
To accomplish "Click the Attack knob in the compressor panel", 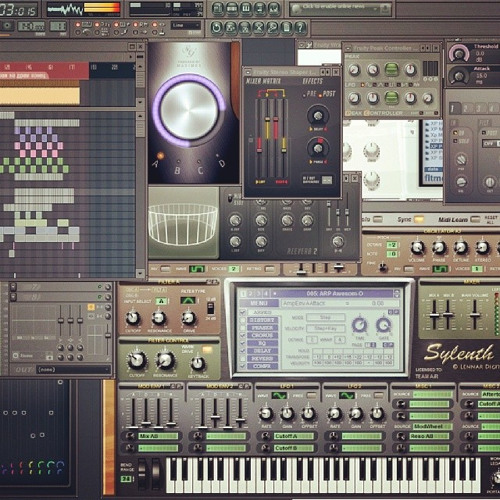I will tap(459, 76).
